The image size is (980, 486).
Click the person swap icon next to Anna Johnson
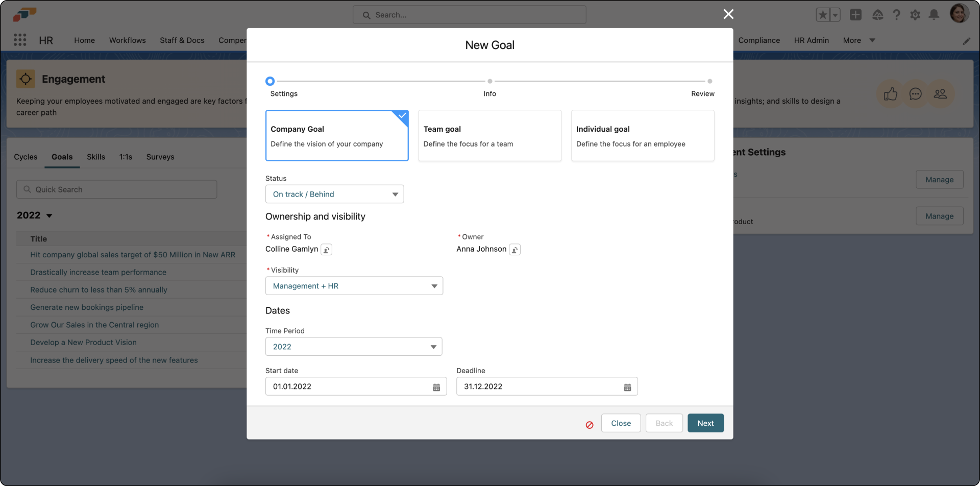[x=515, y=249]
